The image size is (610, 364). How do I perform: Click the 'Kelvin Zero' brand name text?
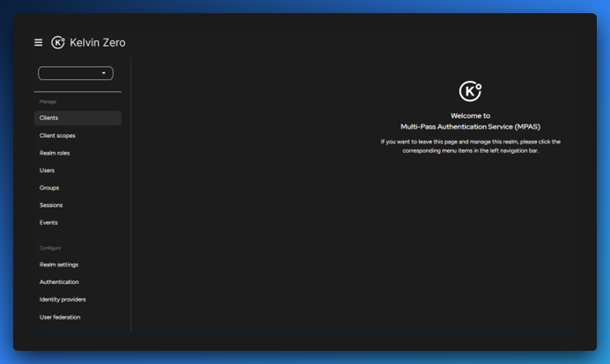(98, 42)
